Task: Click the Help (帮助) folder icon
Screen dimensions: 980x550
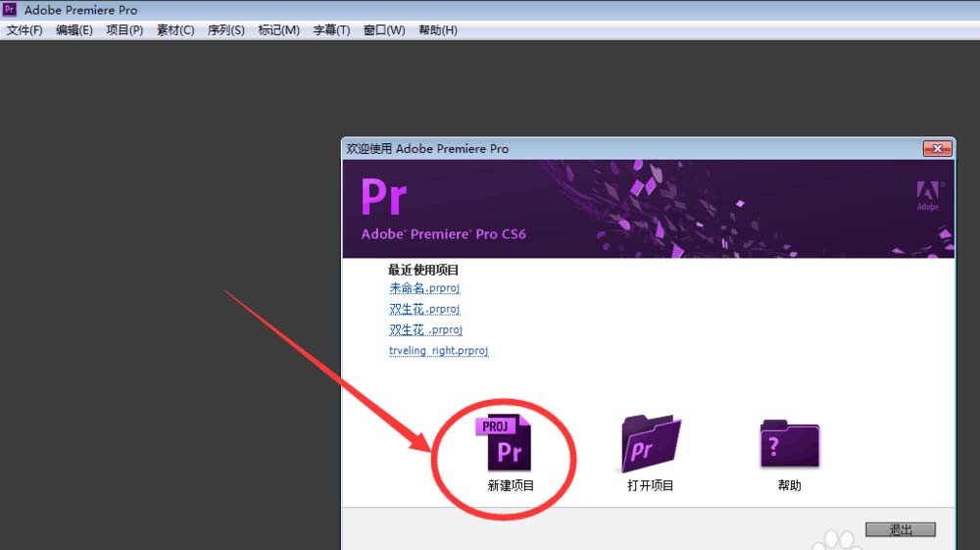Action: [789, 444]
